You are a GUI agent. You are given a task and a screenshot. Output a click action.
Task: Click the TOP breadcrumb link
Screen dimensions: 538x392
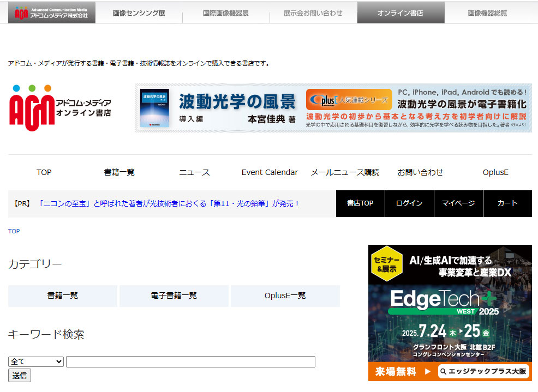click(14, 231)
